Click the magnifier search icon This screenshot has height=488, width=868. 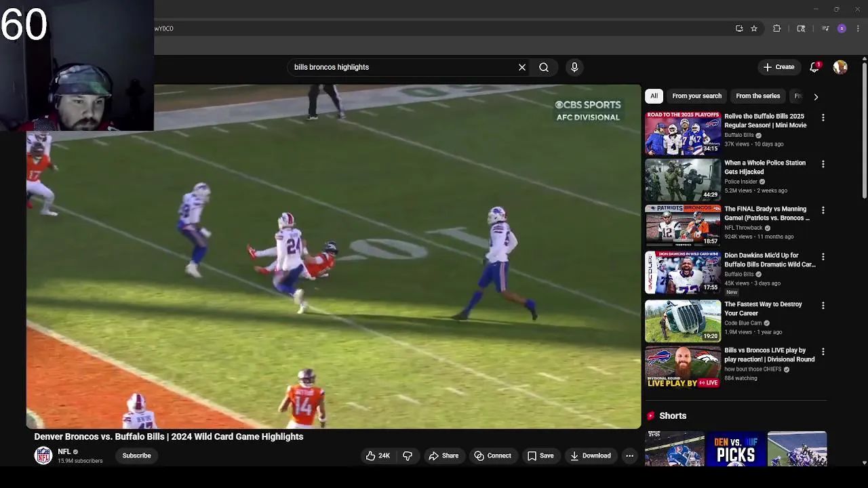[544, 67]
